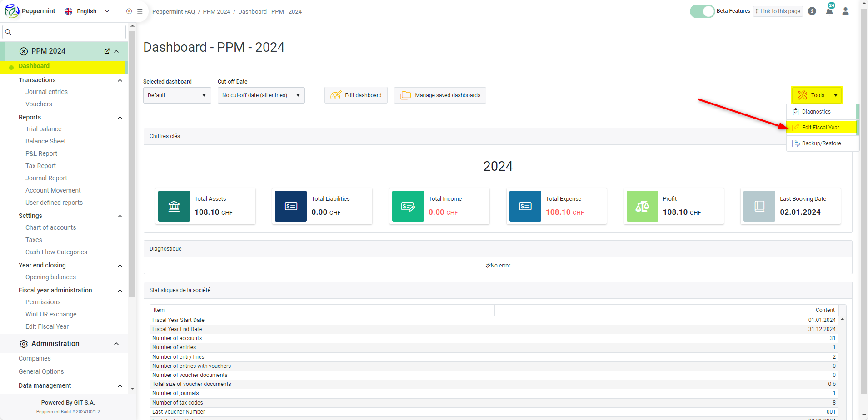This screenshot has width=868, height=420.
Task: Collapse the Settings group chevron
Action: coord(120,216)
